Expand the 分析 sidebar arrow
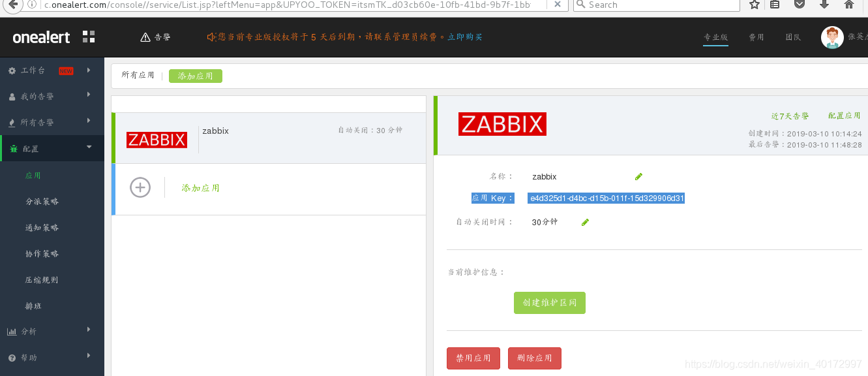The width and height of the screenshot is (868, 376). (x=89, y=330)
